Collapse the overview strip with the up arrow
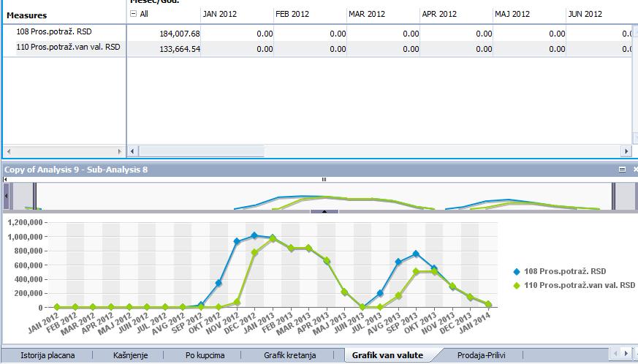 [x=324, y=211]
